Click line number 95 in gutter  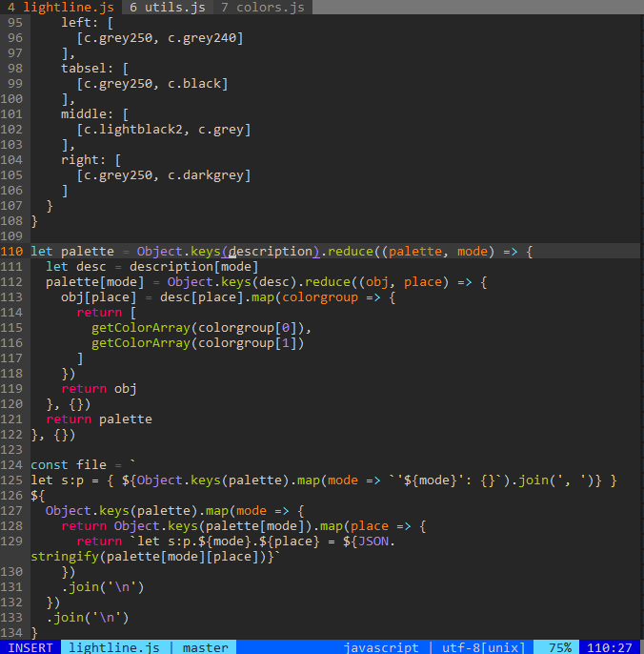click(x=15, y=22)
